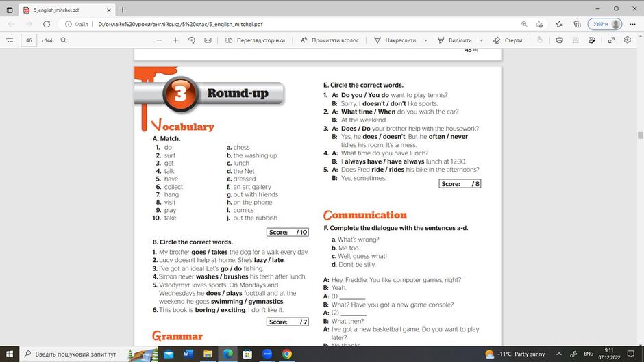The image size is (644, 362).
Task: Expand the Виділити color dropdown
Action: [x=482, y=40]
